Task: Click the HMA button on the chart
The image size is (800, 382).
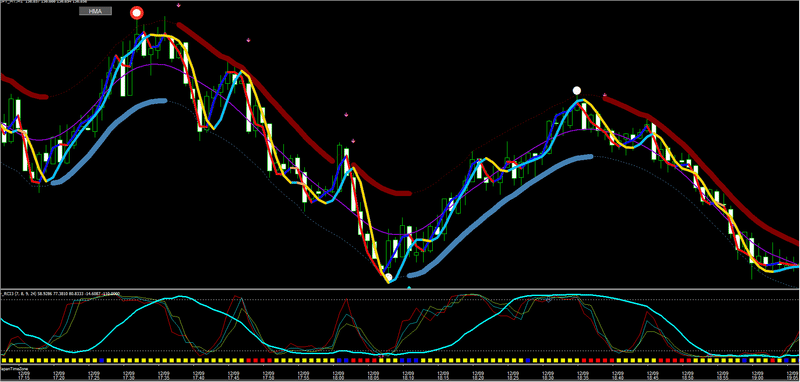Action: tap(95, 11)
